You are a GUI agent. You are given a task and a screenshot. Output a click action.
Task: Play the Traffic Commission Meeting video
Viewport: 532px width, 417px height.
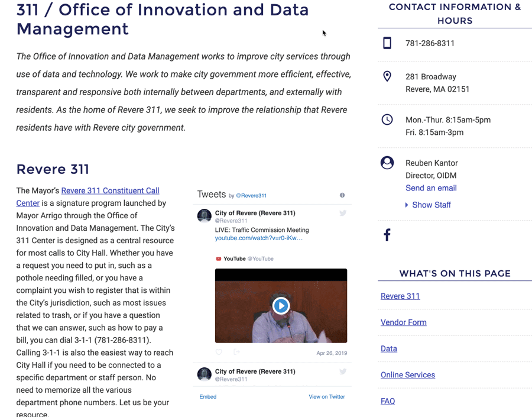[x=281, y=306]
